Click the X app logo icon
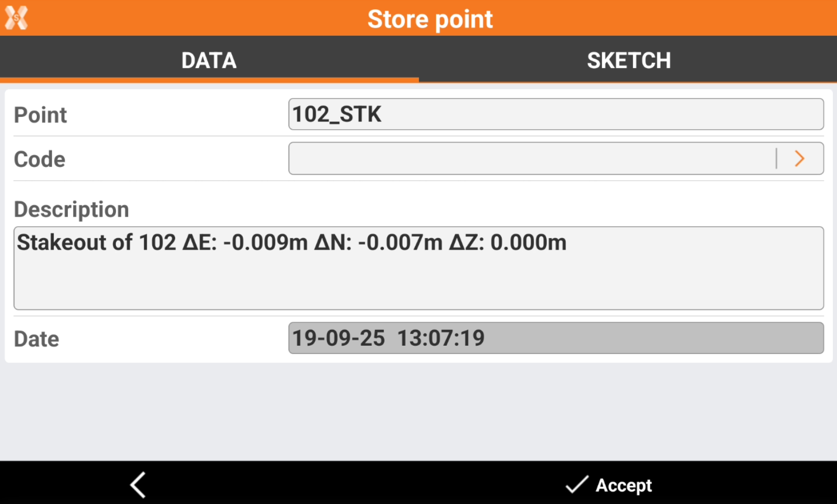 (16, 18)
